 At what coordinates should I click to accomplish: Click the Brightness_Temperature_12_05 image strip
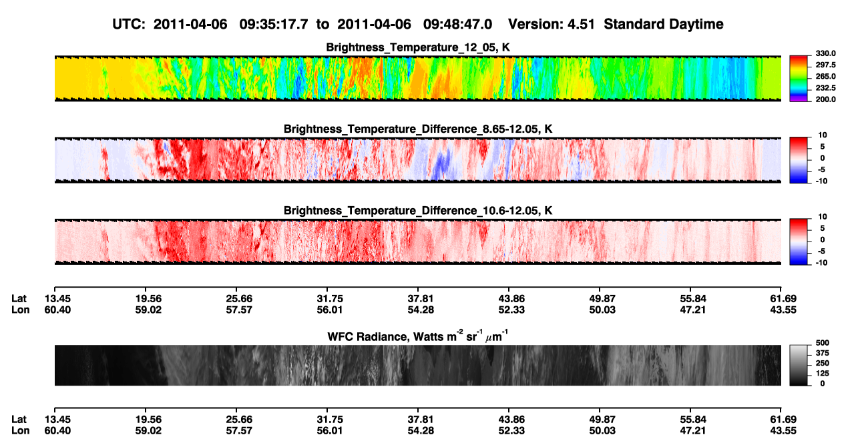417,78
